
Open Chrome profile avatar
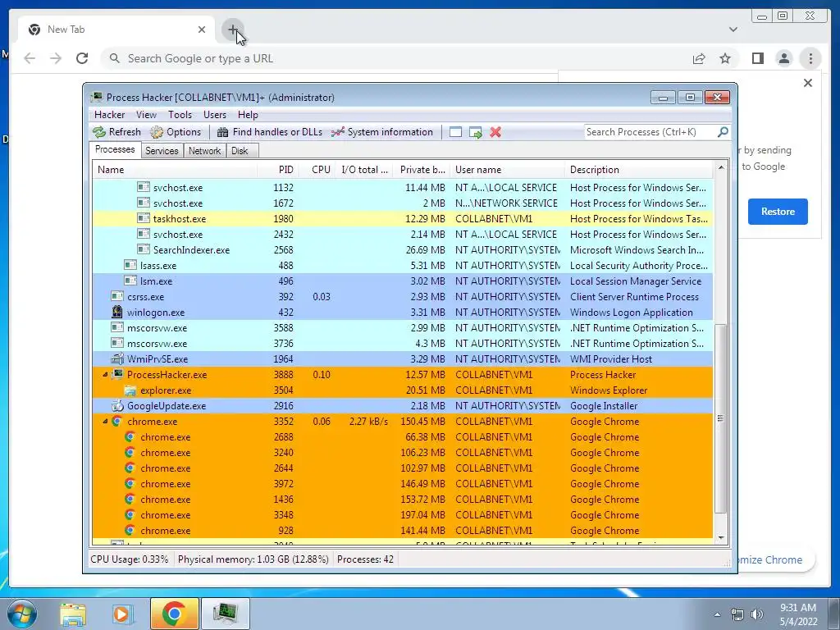tap(783, 58)
